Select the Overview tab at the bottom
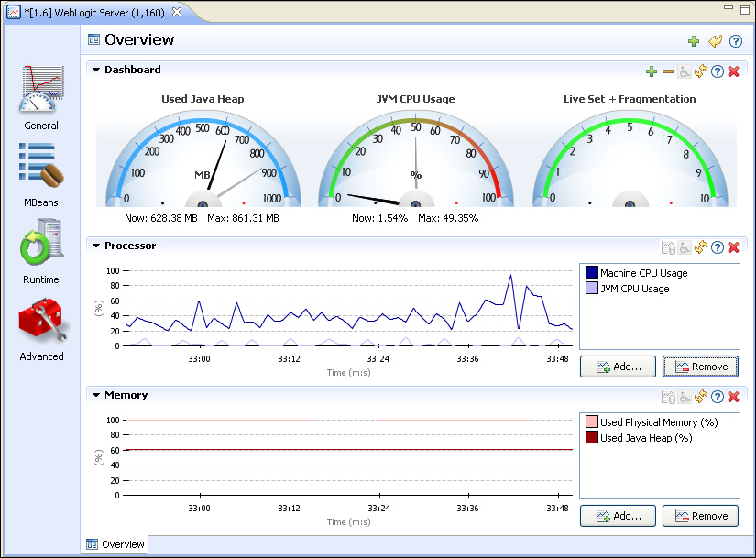The height and width of the screenshot is (558, 756). click(x=115, y=544)
